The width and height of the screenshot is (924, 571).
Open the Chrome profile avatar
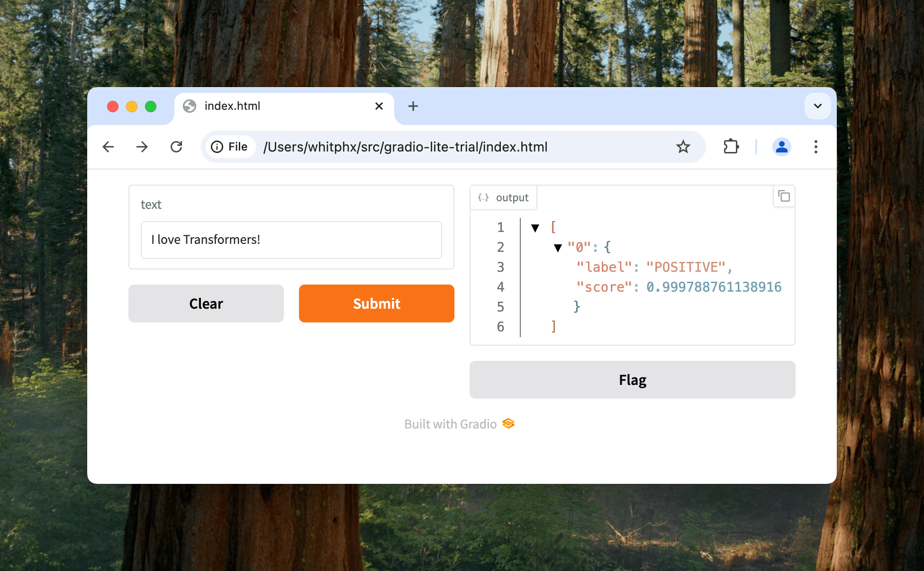coord(781,147)
